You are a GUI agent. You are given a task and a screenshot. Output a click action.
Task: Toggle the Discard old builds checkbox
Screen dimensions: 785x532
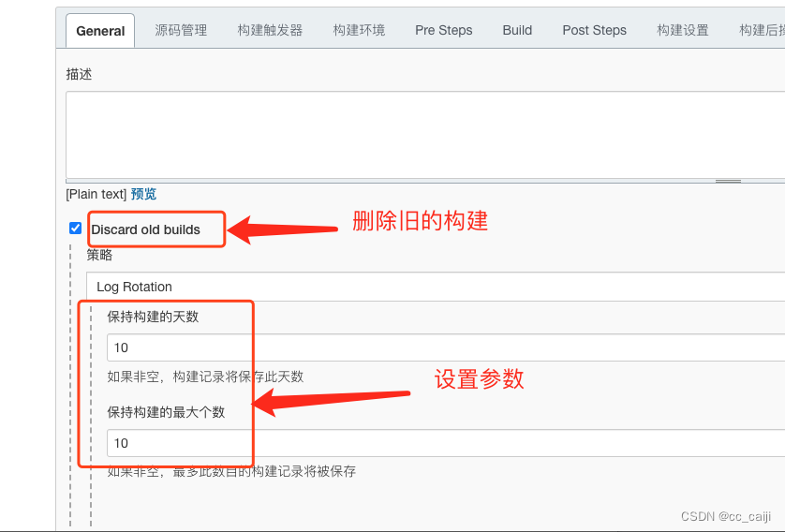(x=76, y=229)
